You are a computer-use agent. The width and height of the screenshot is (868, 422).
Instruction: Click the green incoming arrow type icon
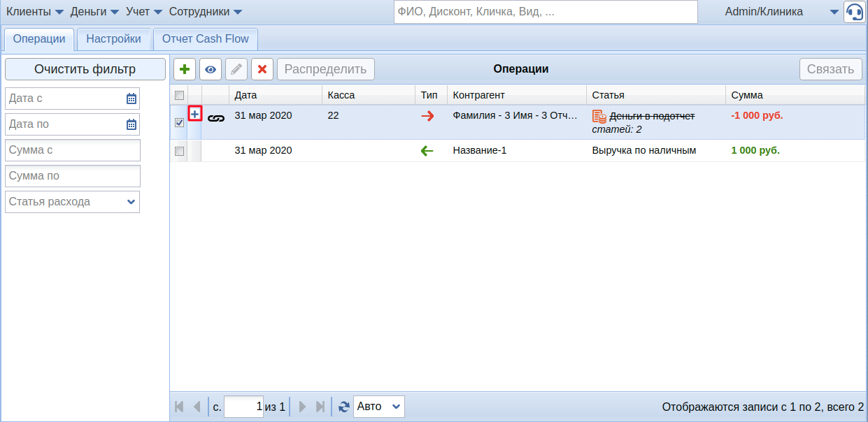coord(427,150)
